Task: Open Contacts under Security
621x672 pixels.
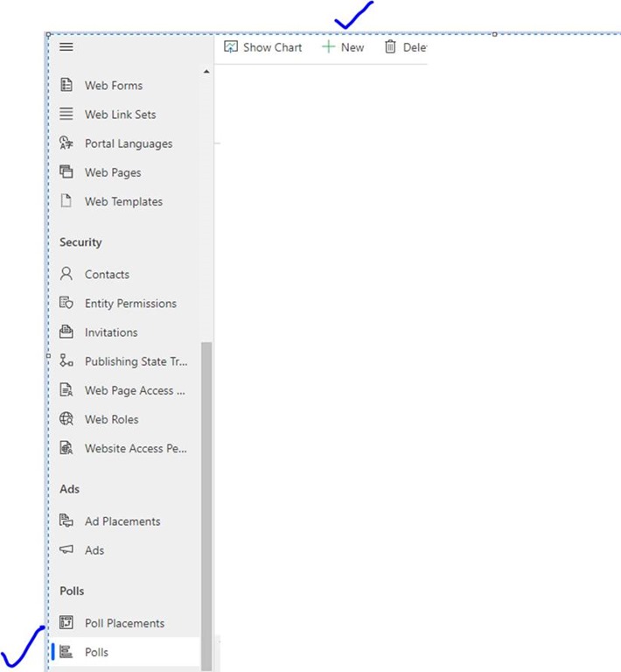Action: [x=107, y=275]
